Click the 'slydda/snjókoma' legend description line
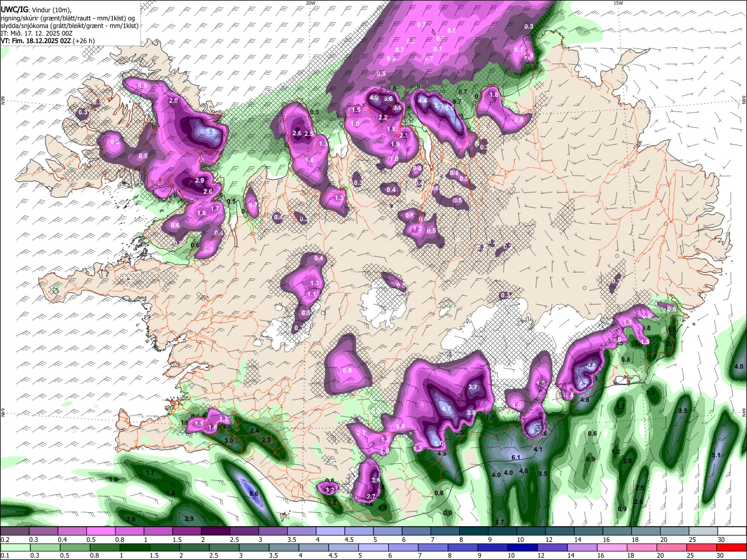 click(x=69, y=26)
